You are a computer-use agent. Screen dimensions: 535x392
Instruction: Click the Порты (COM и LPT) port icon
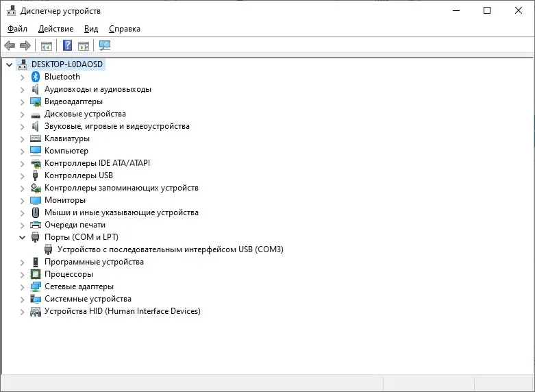(x=35, y=237)
